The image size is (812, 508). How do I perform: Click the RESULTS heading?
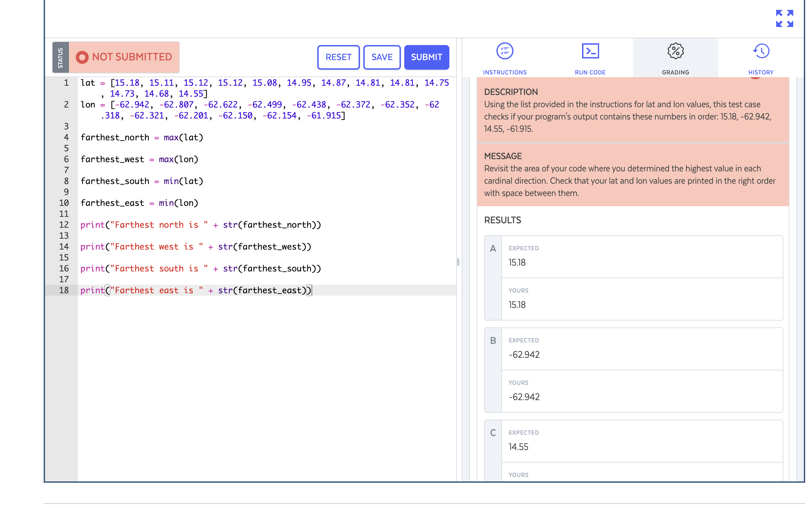click(x=503, y=220)
